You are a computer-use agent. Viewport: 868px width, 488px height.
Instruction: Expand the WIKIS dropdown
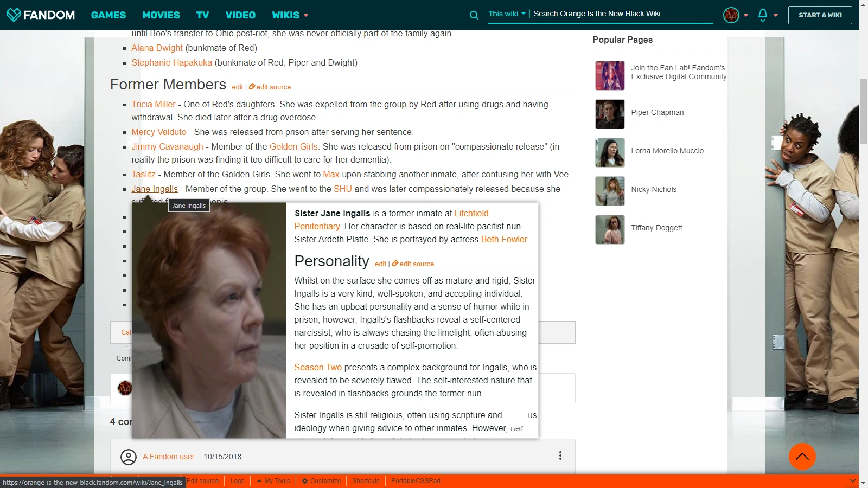(290, 15)
